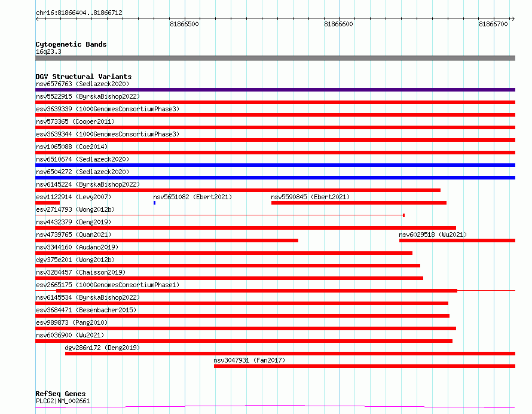Click the ruler's right arrow end
The width and height of the screenshot is (532, 414).
click(x=513, y=19)
